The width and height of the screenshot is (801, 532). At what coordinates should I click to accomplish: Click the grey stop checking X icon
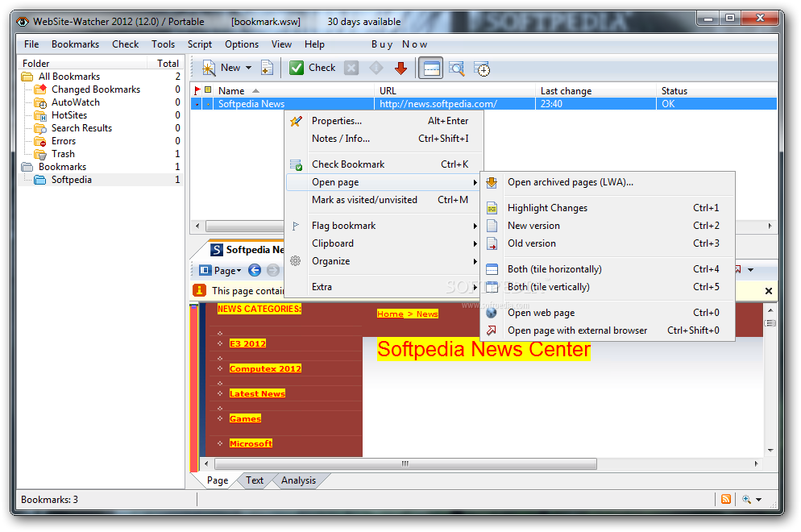pyautogui.click(x=351, y=68)
